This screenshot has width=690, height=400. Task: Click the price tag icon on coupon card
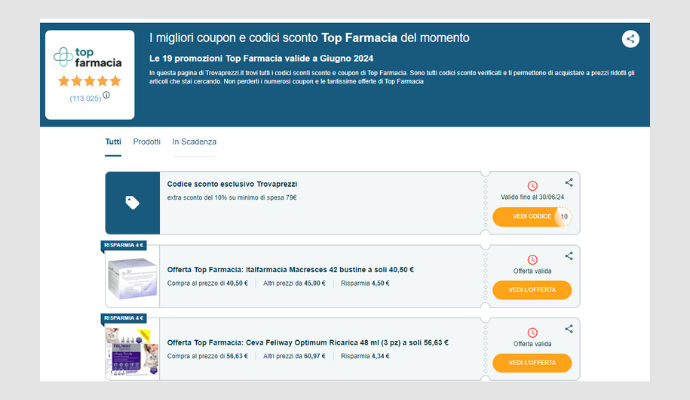(132, 202)
